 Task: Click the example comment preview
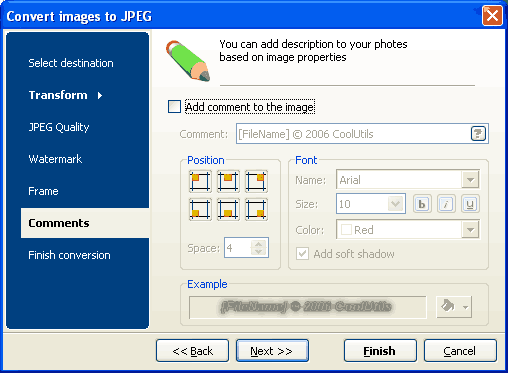pos(307,307)
